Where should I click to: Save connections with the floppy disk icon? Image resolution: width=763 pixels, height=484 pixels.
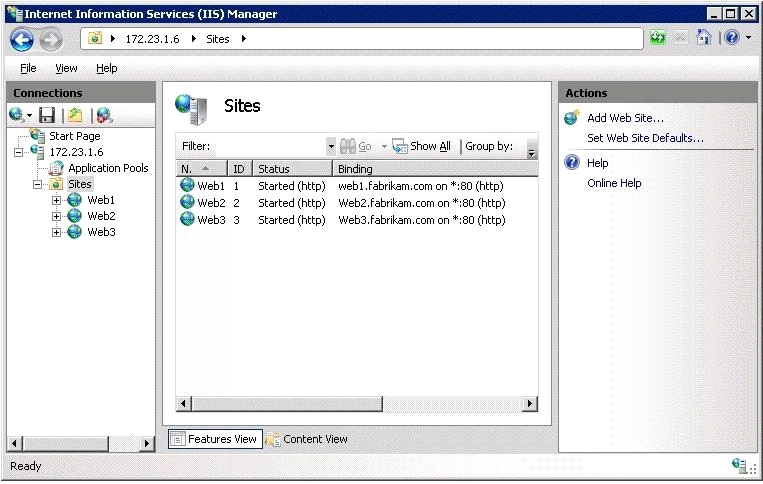(47, 115)
